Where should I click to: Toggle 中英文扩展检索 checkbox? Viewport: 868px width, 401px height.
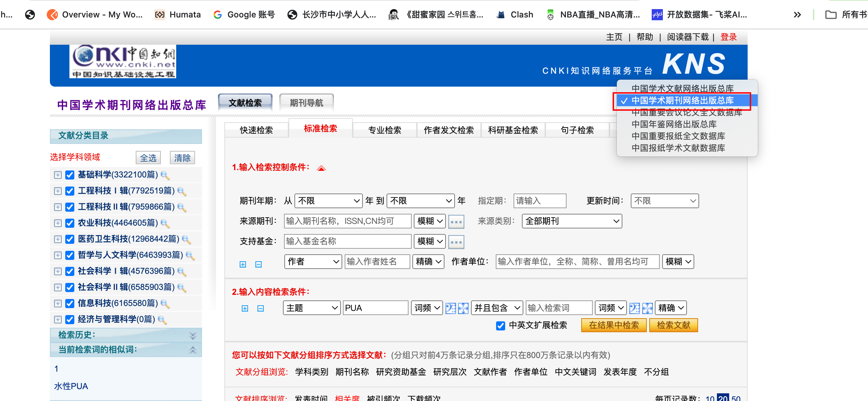click(500, 326)
